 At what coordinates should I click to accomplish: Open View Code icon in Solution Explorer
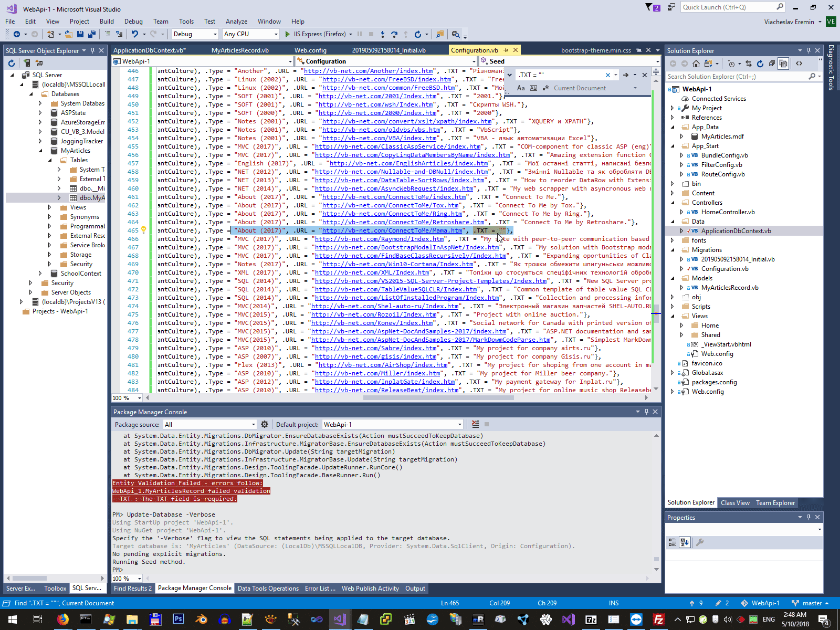pyautogui.click(x=799, y=64)
